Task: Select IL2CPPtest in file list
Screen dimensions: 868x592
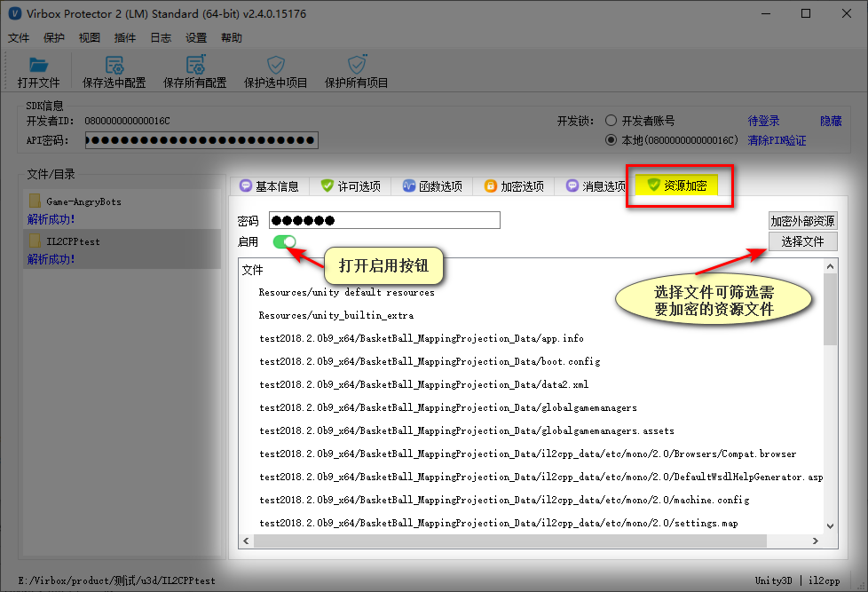Action: tap(122, 249)
